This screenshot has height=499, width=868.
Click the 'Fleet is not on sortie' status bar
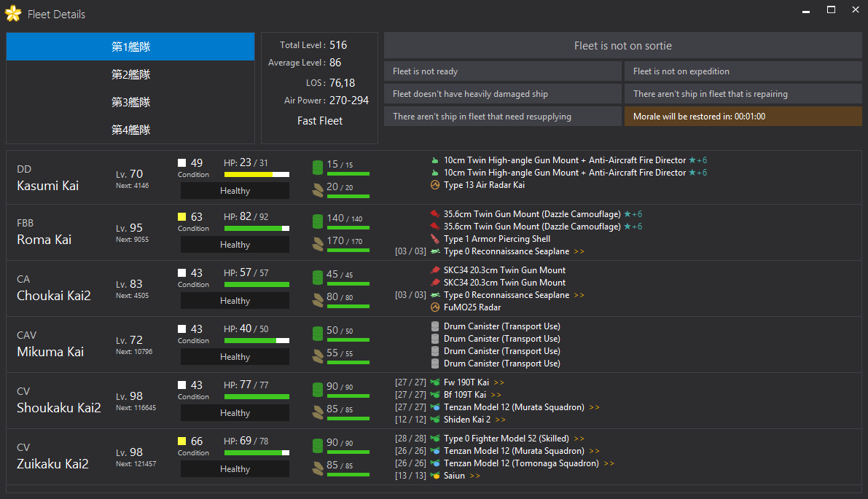coord(622,46)
